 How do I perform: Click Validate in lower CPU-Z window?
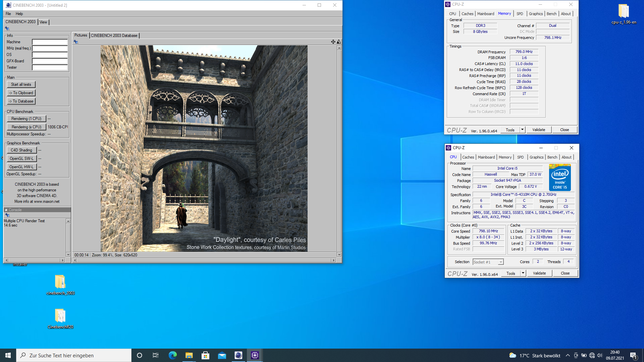pos(539,273)
